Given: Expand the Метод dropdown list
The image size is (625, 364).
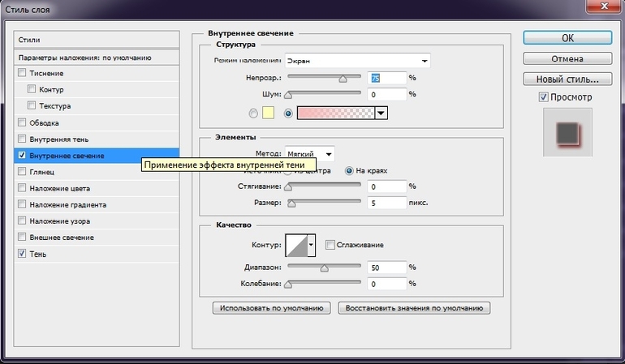Looking at the screenshot, I should (310, 154).
